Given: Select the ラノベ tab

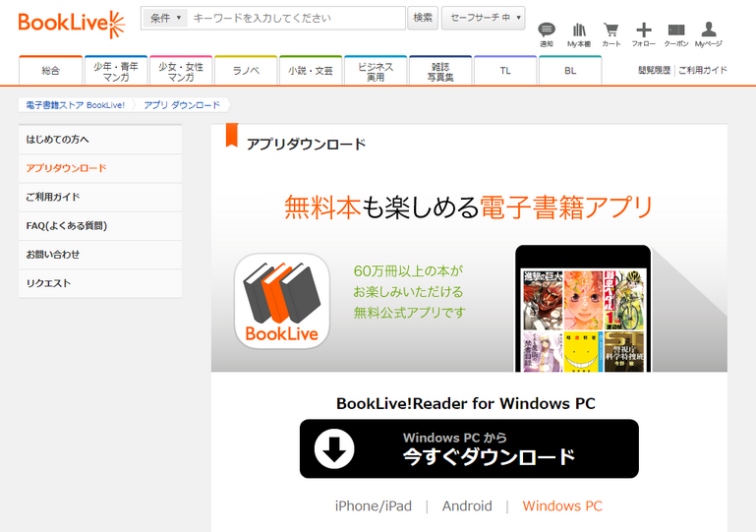Looking at the screenshot, I should [246, 71].
